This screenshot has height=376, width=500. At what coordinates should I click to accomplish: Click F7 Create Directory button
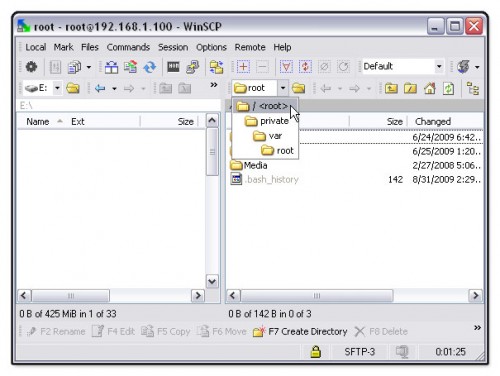[300, 332]
